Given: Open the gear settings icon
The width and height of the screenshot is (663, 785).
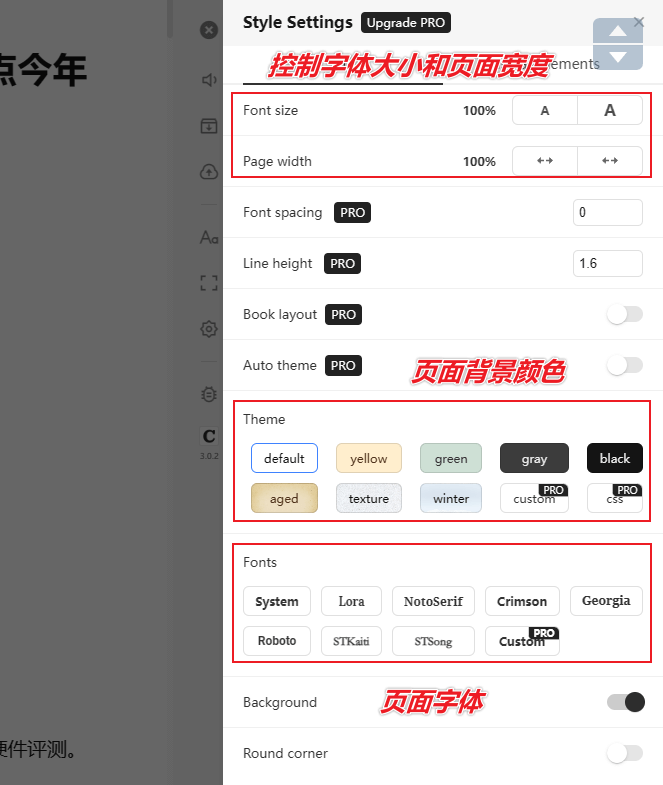Looking at the screenshot, I should pos(209,329).
